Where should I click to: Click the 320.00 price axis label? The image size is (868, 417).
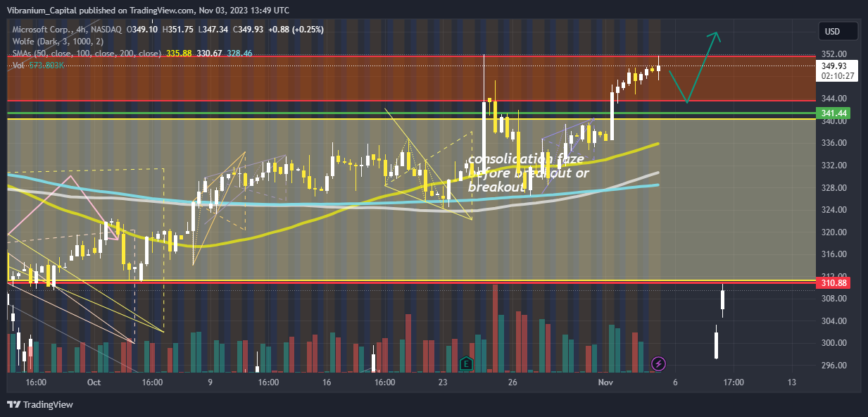[834, 232]
